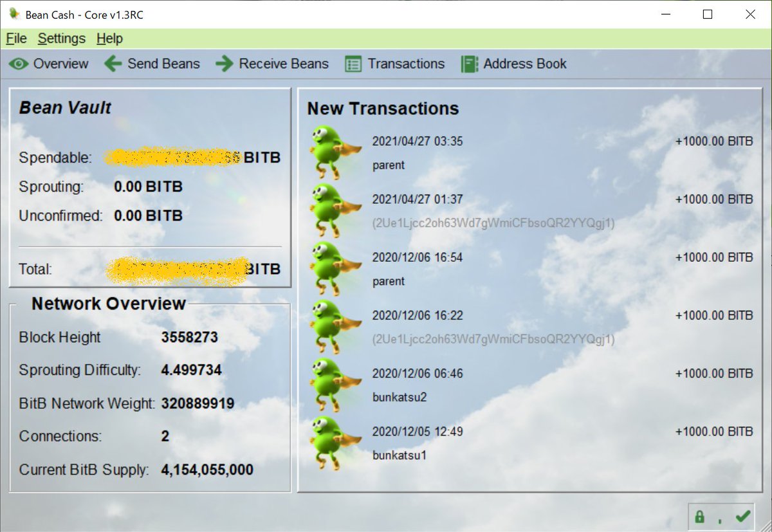Click the Sprouting balance 0.00 BITB
772x532 pixels.
pyautogui.click(x=149, y=187)
